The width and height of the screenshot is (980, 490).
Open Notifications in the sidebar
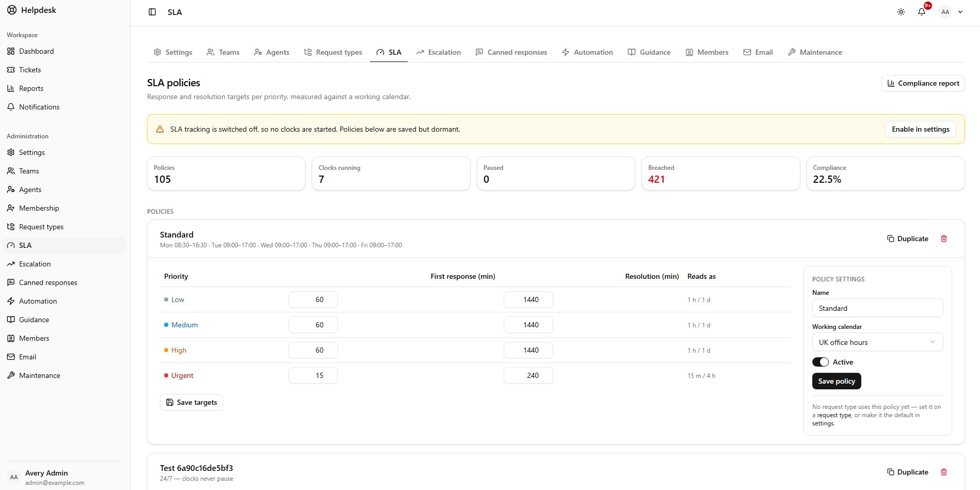64,107
